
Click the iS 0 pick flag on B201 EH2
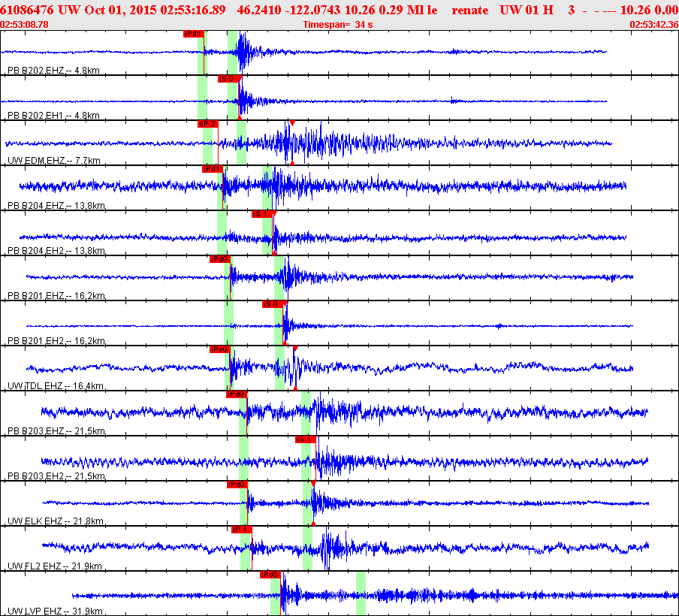point(273,304)
